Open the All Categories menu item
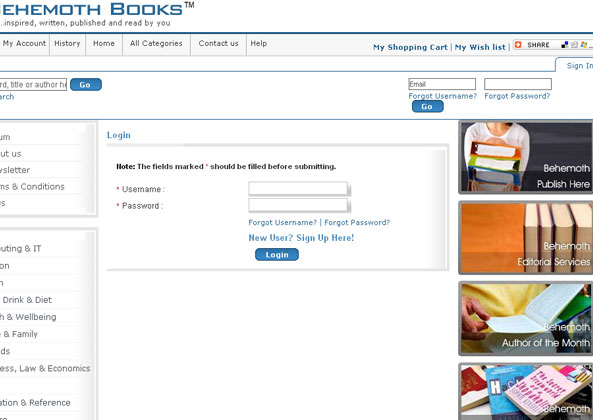Image resolution: width=593 pixels, height=420 pixels. pyautogui.click(x=156, y=43)
